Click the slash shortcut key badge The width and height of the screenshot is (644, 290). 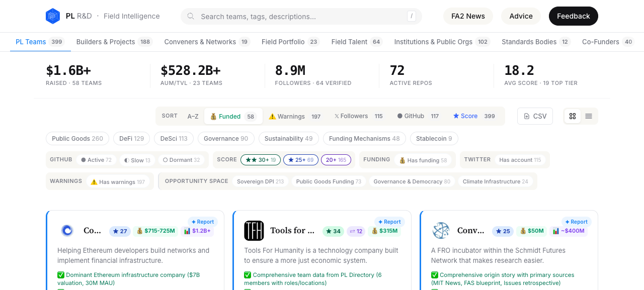[412, 16]
